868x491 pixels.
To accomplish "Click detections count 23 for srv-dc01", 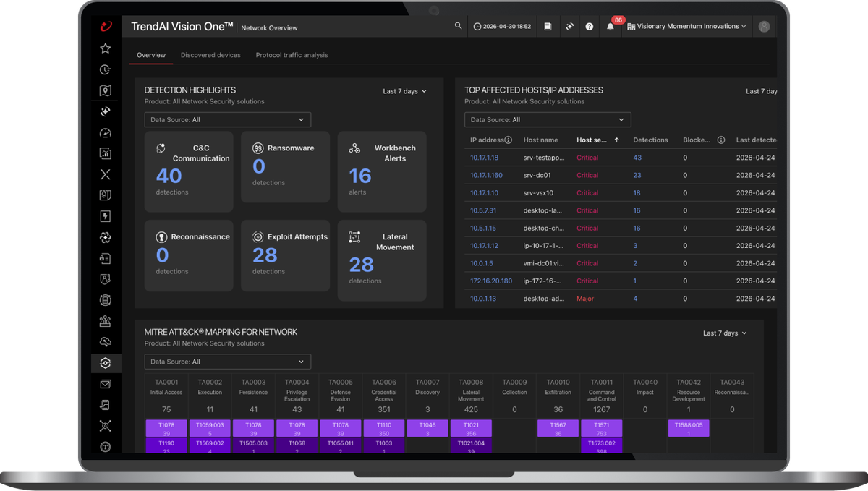I will [x=637, y=175].
